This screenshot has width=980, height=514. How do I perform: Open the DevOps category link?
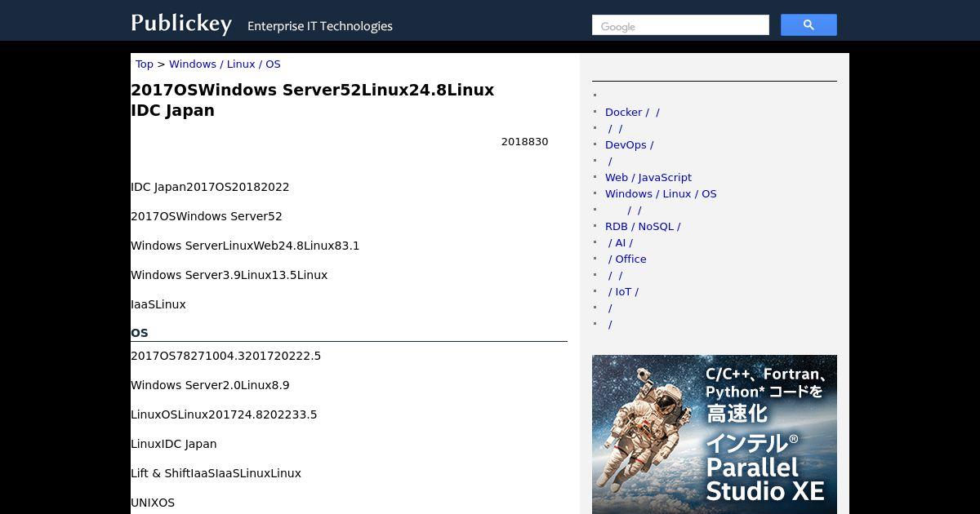point(629,145)
